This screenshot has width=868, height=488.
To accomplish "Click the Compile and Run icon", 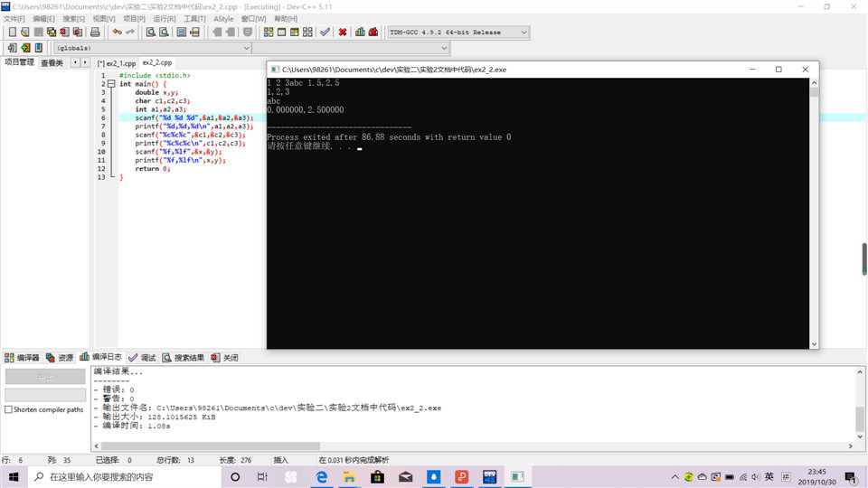I will click(x=295, y=33).
